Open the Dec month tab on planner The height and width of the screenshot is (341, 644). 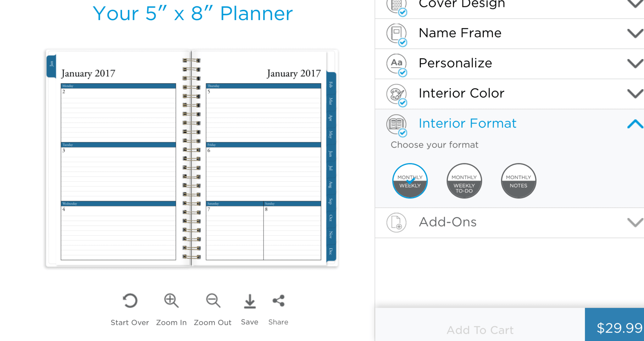tap(331, 252)
